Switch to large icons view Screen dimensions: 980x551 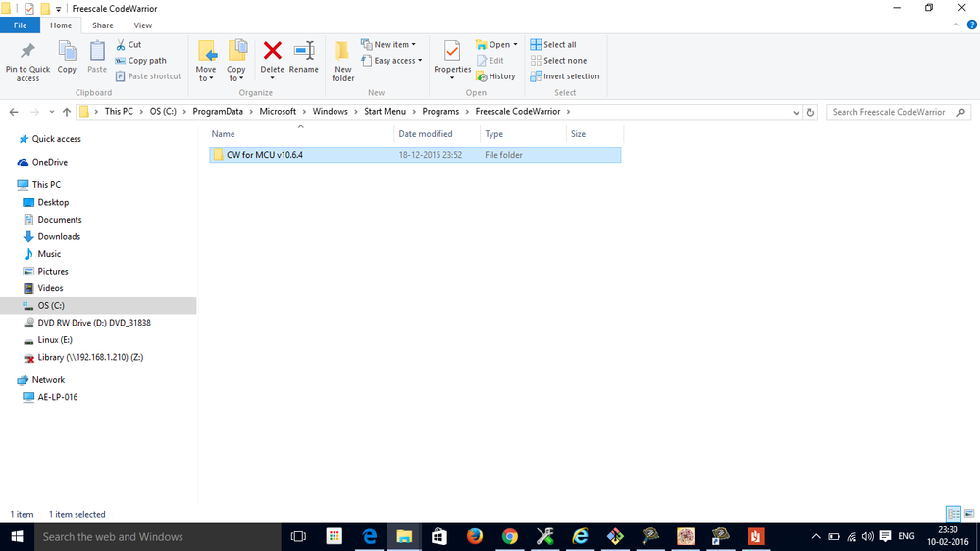[x=969, y=514]
